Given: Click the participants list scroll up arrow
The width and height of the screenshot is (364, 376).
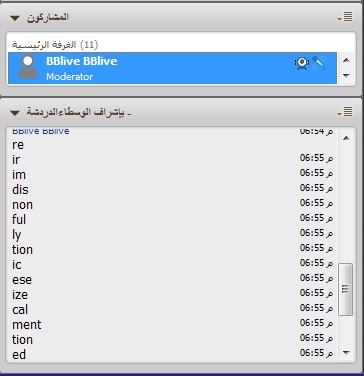Looking at the screenshot, I should [x=346, y=60].
